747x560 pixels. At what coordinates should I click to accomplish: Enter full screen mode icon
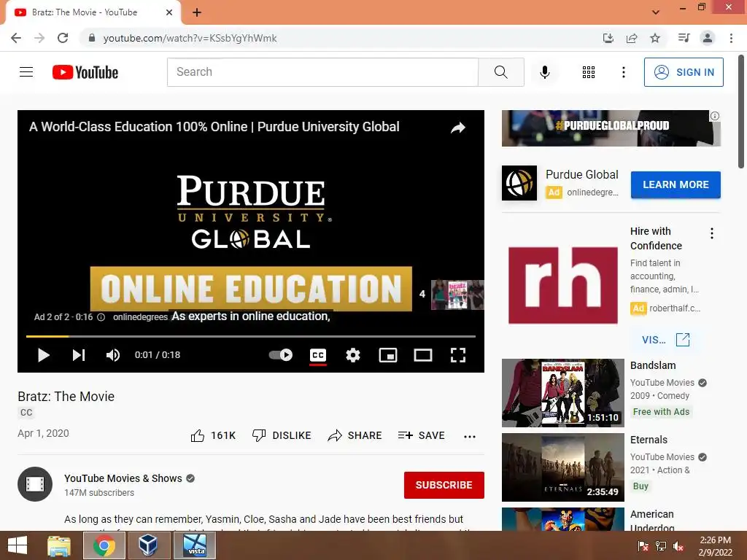458,355
